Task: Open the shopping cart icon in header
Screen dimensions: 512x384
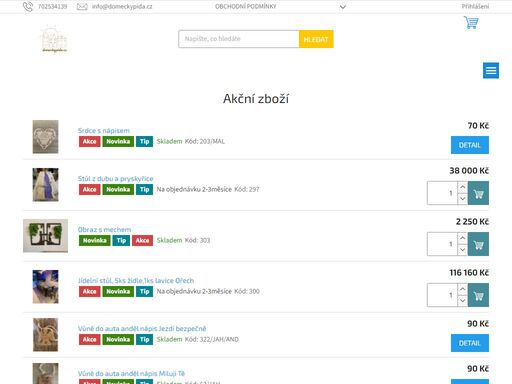Action: pos(471,23)
